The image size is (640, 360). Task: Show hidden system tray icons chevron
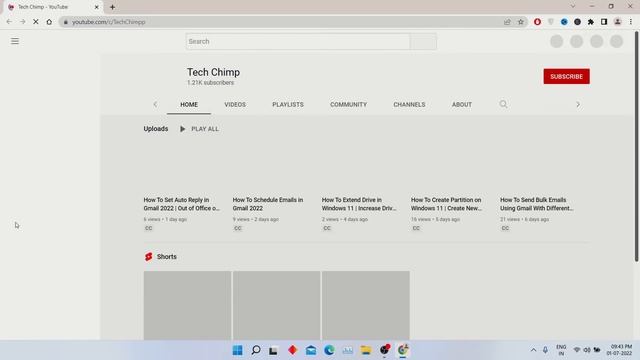tap(533, 350)
